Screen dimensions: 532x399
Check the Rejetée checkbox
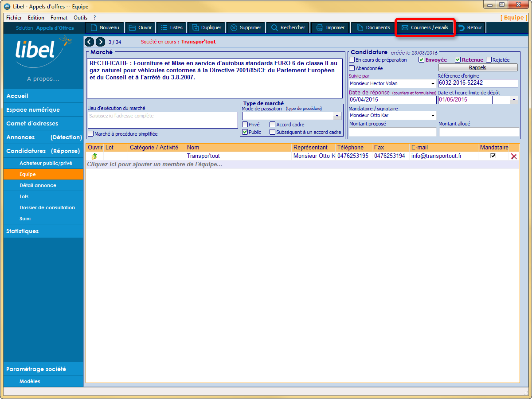click(489, 60)
